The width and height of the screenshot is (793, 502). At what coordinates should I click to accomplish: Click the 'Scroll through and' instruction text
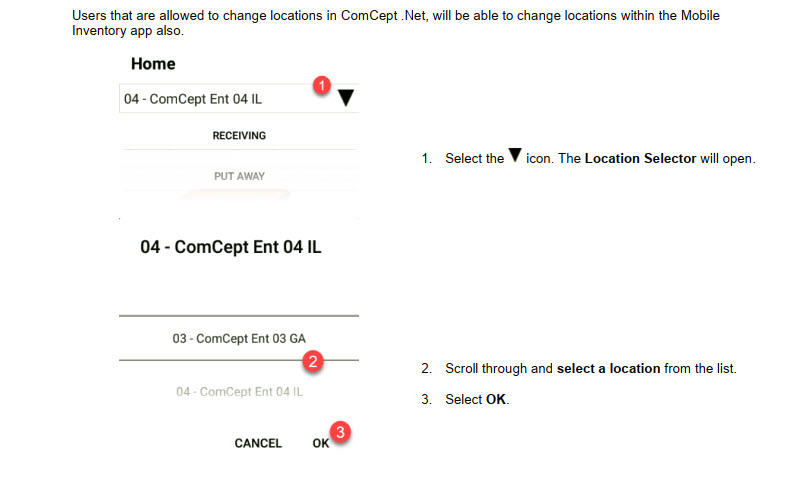[499, 369]
